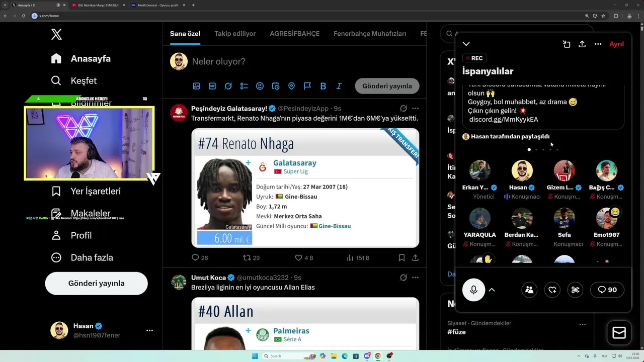Open the Space more options ellipsis
Screen dimensions: 644x362
pos(598,44)
